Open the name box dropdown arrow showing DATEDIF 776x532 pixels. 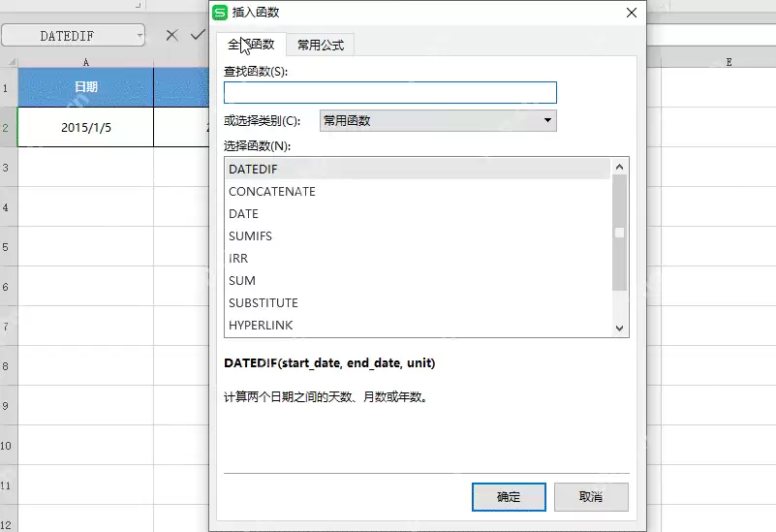tap(140, 36)
